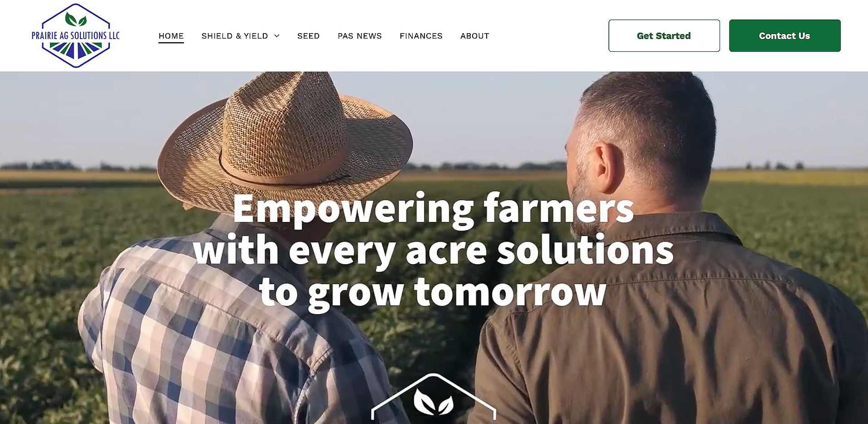Click the 'to grow tomorrow' headline line
Viewport: 868px width, 424px height.
(x=433, y=293)
